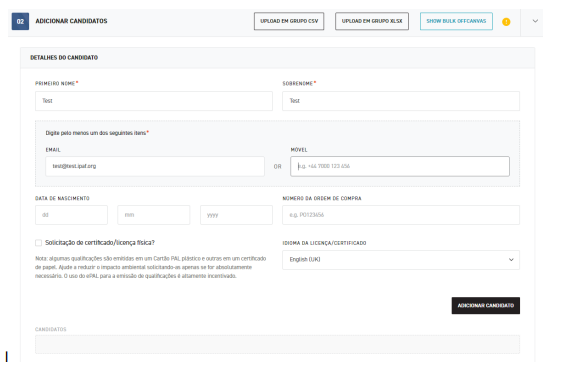Select the mm month of birth field
The width and height of the screenshot is (570, 368).
153,215
